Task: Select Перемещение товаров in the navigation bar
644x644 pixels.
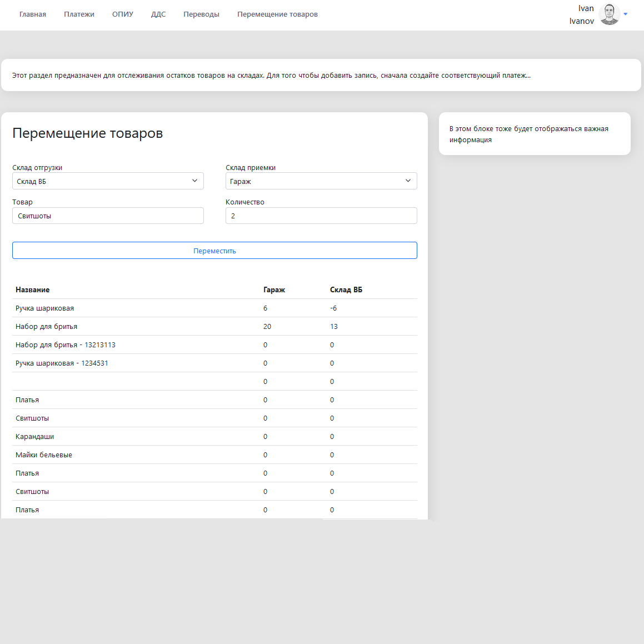Action: 277,14
